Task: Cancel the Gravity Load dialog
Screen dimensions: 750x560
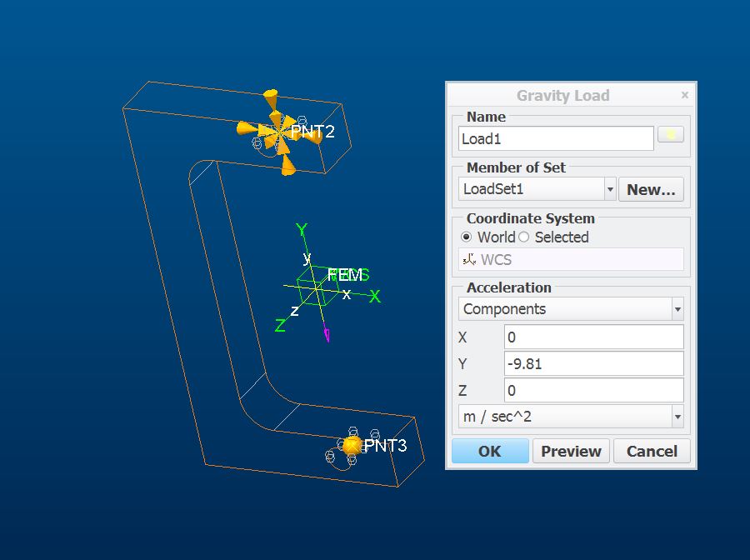Action: pyautogui.click(x=652, y=451)
